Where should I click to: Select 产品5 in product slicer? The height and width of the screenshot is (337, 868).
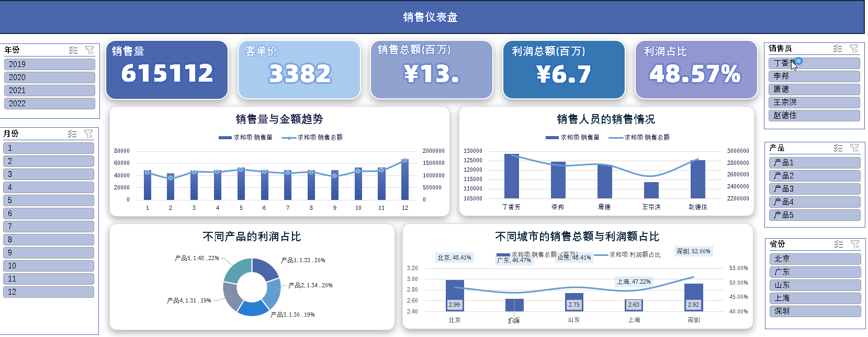pos(815,215)
